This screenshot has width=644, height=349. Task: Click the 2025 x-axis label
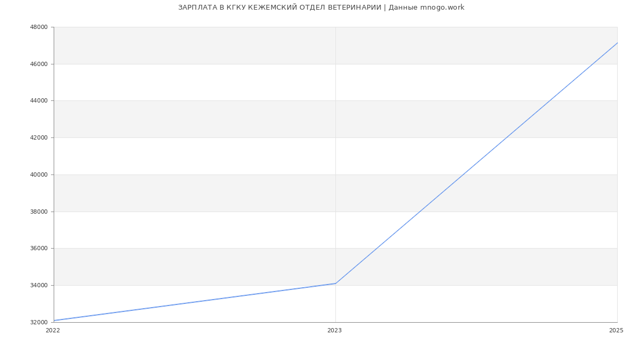point(616,330)
